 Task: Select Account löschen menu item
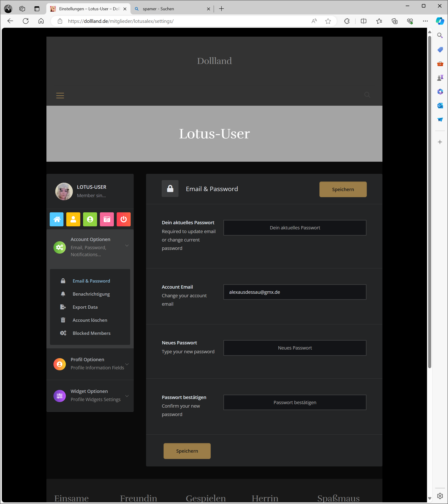(90, 320)
